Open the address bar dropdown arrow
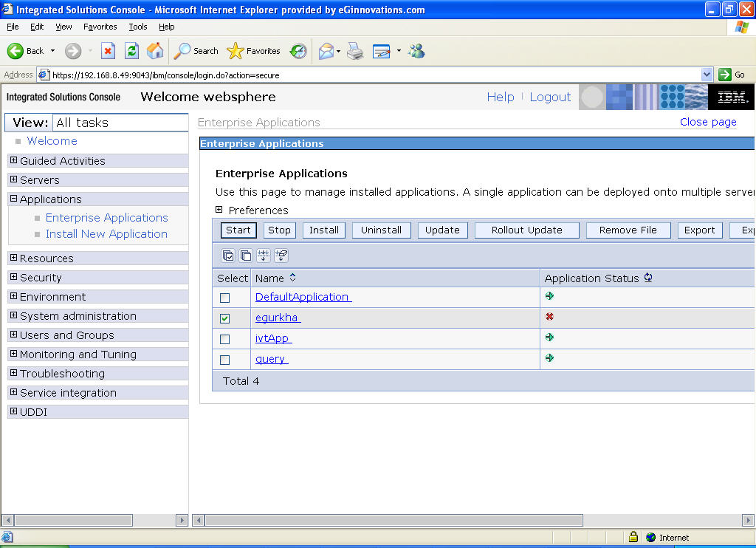Image resolution: width=756 pixels, height=548 pixels. click(x=707, y=75)
